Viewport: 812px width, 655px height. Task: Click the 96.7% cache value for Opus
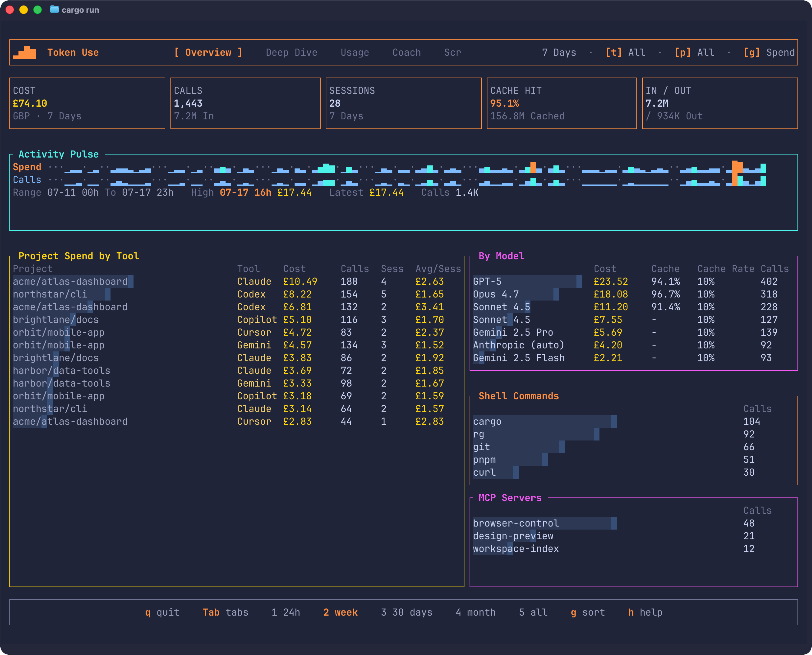coord(665,294)
